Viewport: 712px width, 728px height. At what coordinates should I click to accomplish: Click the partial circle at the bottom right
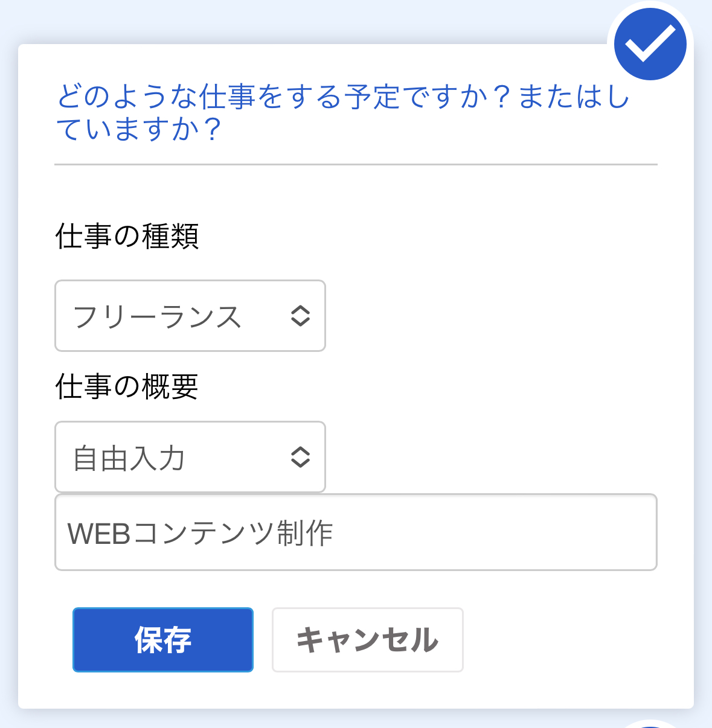pyautogui.click(x=650, y=724)
